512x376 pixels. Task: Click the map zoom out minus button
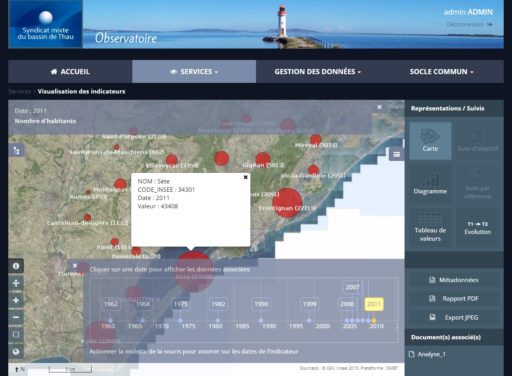16,317
